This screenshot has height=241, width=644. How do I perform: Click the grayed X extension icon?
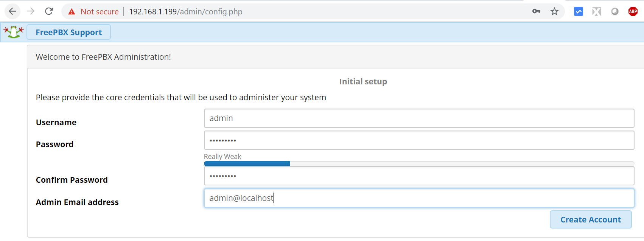coord(596,11)
